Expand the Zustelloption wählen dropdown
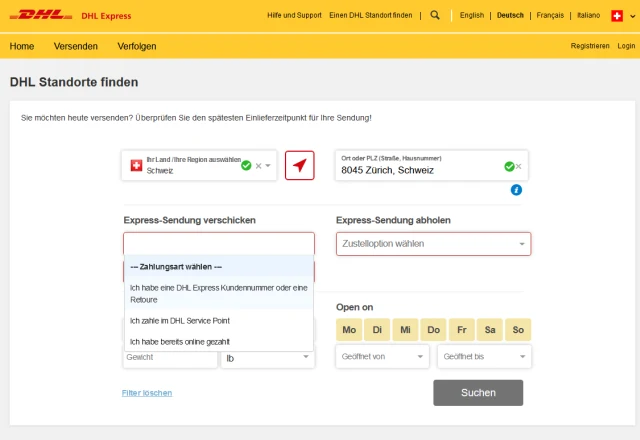This screenshot has height=440, width=640. tap(432, 244)
